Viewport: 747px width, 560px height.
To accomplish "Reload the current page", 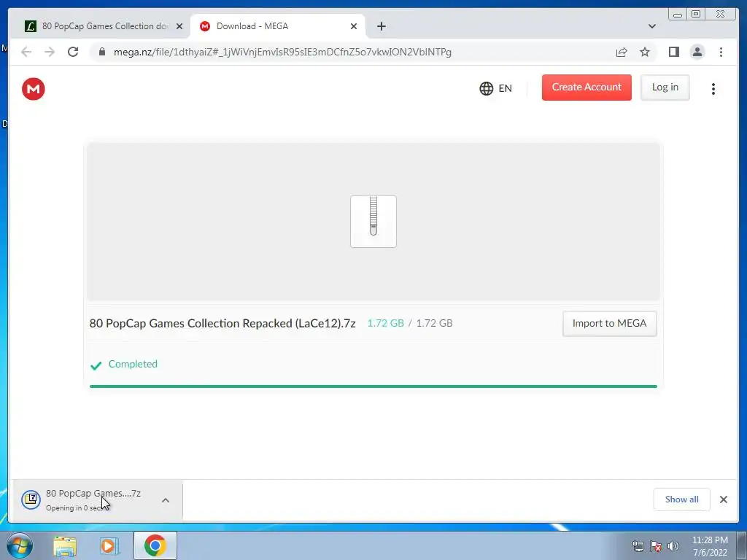I will [73, 52].
